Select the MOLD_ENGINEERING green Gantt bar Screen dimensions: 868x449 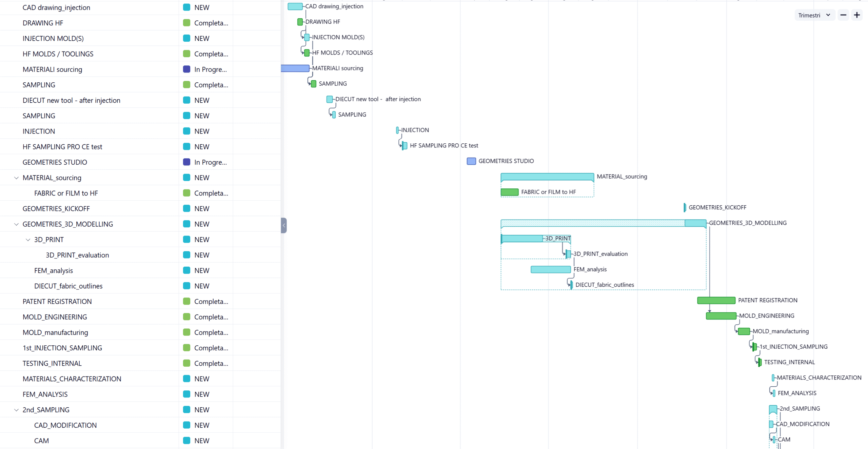[x=721, y=316]
